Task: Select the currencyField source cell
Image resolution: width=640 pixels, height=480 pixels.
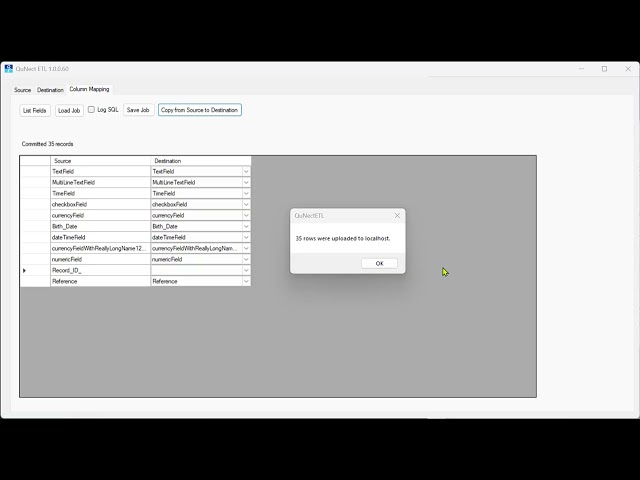Action: pos(100,216)
